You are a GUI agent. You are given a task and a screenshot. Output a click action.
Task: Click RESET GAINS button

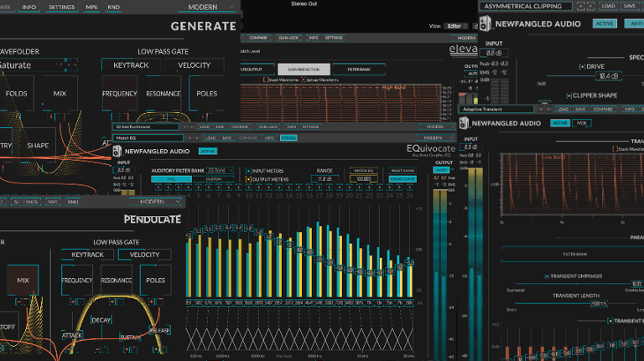[402, 171]
